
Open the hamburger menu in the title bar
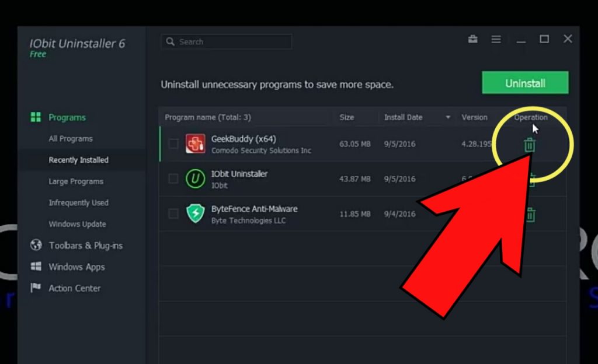(496, 39)
